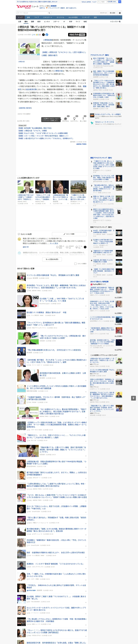Viewport: 138px width, 644px height.
Task: Open the エキスパート tab
Action: (x=48, y=17)
